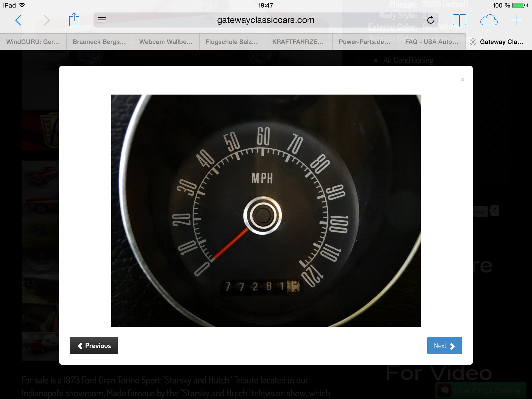This screenshot has height=399, width=532.
Task: Open the share sheet icon
Action: coord(74,20)
